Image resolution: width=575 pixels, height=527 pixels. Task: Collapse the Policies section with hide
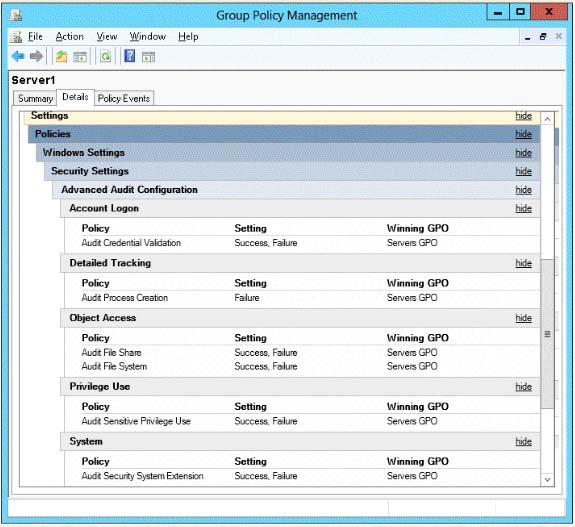point(523,134)
